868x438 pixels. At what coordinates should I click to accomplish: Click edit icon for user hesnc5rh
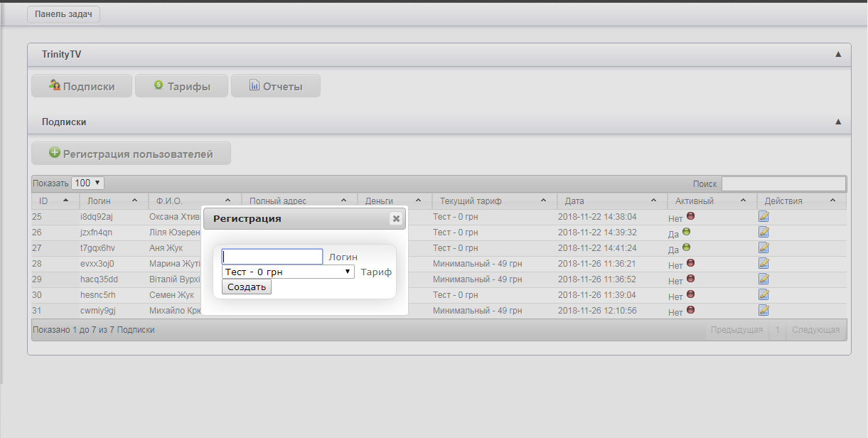coord(764,294)
